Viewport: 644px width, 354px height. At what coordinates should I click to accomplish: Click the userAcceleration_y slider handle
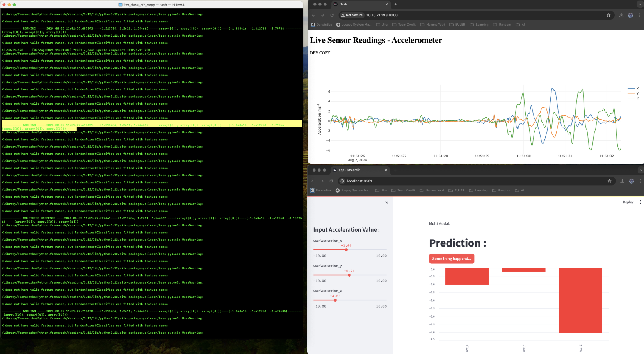click(349, 275)
